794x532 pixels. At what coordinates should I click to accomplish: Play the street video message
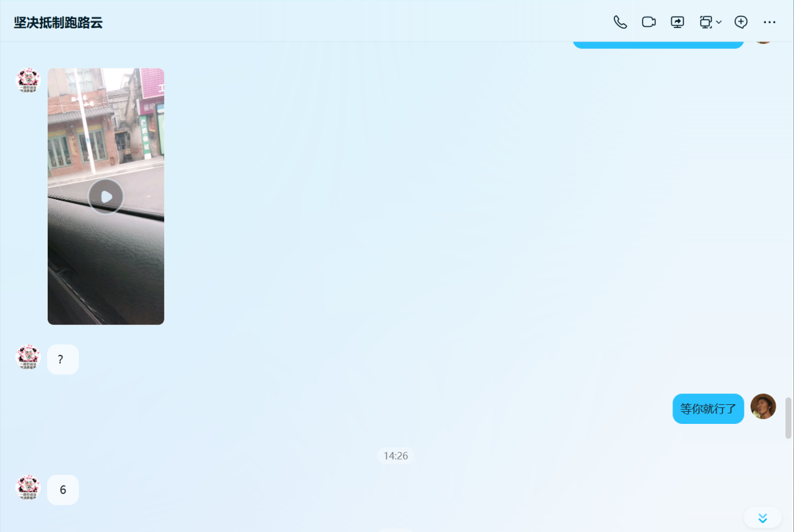pos(106,197)
